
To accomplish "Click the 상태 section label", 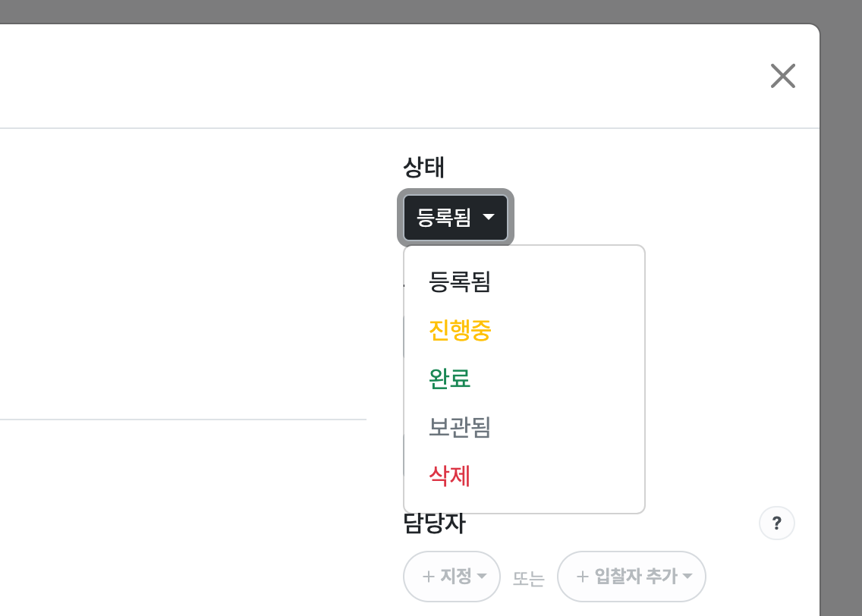I will pyautogui.click(x=423, y=167).
